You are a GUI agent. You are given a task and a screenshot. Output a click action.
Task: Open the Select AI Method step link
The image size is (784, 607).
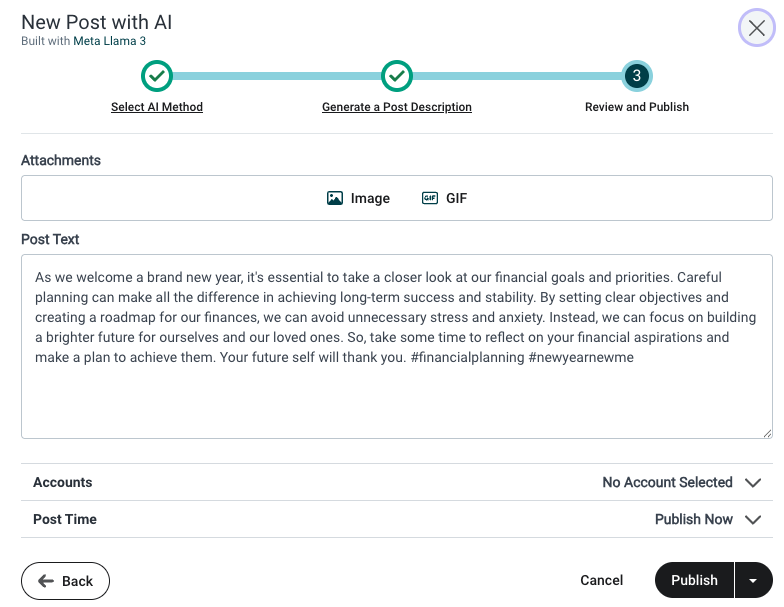click(x=157, y=107)
